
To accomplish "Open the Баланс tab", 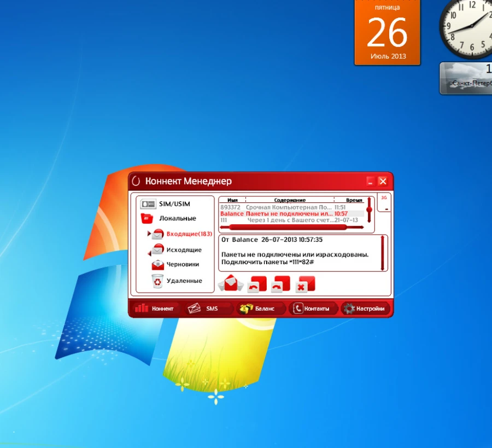I will pos(260,309).
